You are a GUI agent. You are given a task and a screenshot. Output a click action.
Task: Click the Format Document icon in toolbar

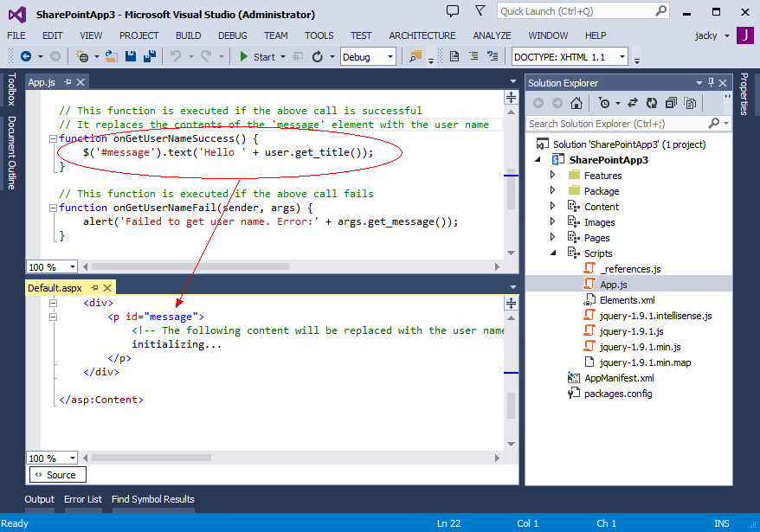[454, 57]
